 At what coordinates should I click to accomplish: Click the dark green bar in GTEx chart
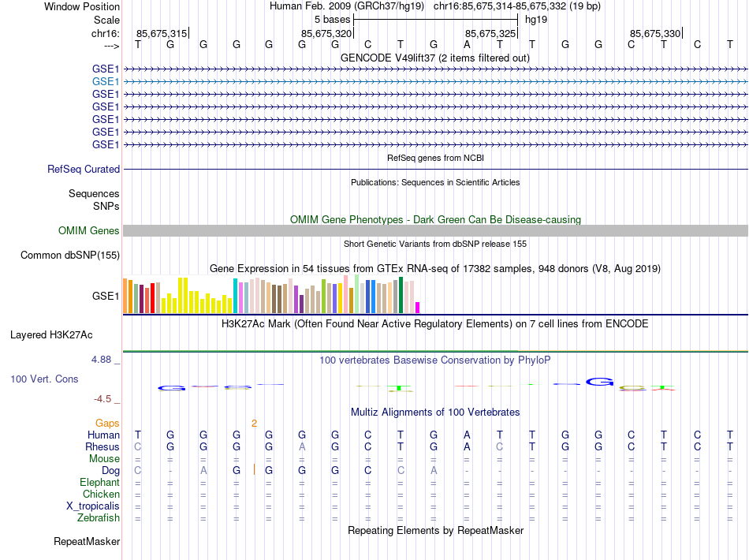point(401,295)
